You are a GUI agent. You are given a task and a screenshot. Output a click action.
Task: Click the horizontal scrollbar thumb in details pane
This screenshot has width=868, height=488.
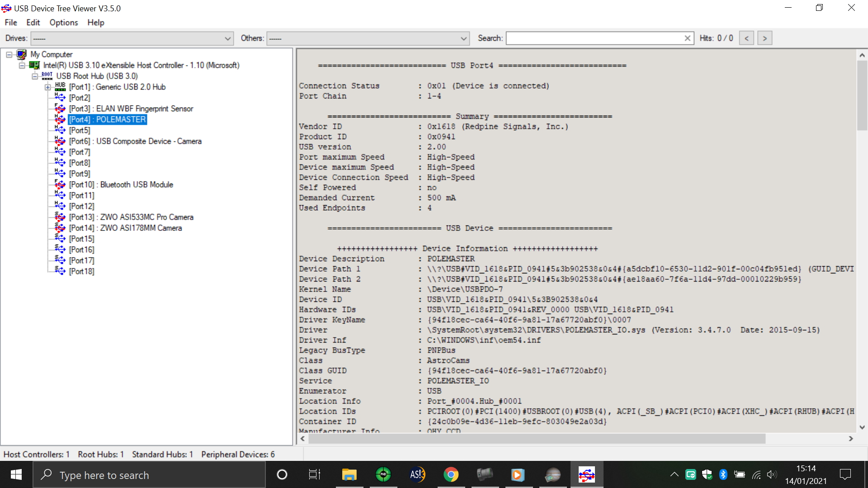pos(536,439)
